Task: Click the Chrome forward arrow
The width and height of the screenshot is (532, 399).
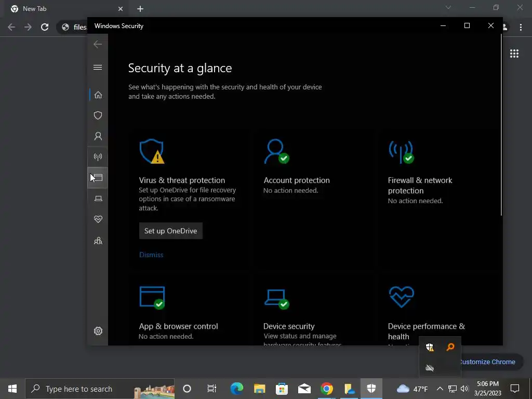Action: point(28,27)
